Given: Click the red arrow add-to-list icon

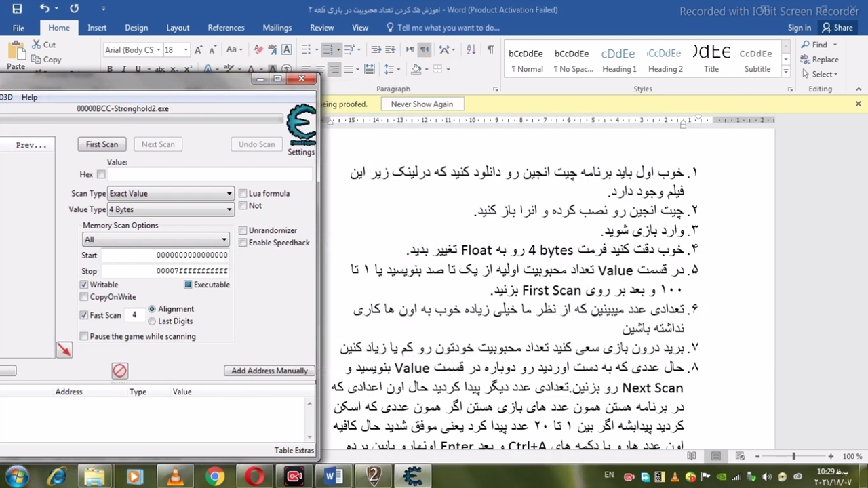Looking at the screenshot, I should pyautogui.click(x=64, y=350).
